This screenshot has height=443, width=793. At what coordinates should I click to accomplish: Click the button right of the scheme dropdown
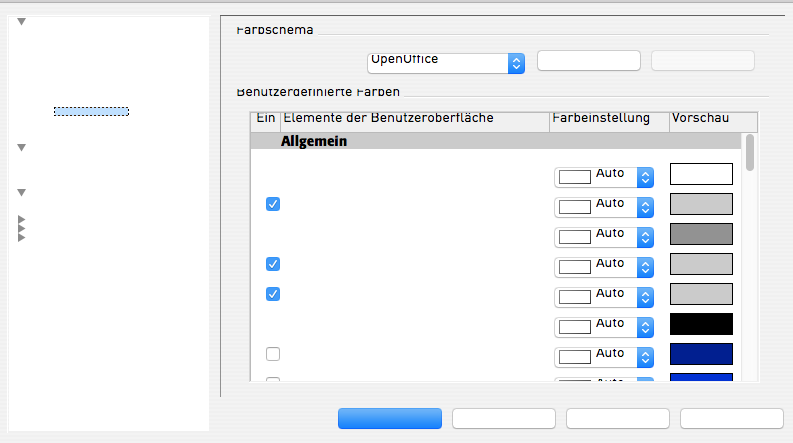(x=588, y=61)
